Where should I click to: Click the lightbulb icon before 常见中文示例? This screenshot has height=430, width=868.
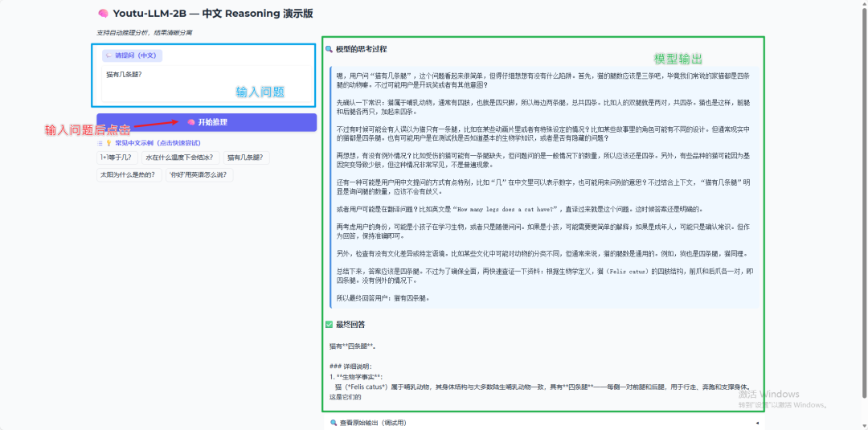108,143
